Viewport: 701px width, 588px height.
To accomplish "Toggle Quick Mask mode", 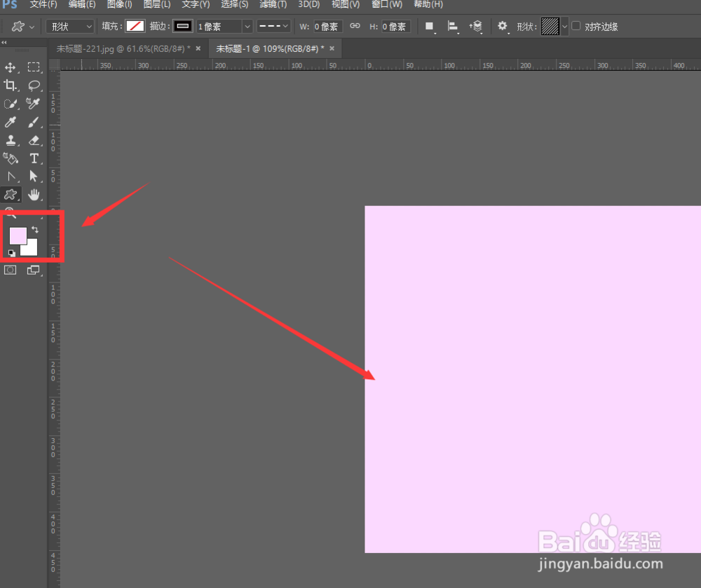I will [x=11, y=270].
